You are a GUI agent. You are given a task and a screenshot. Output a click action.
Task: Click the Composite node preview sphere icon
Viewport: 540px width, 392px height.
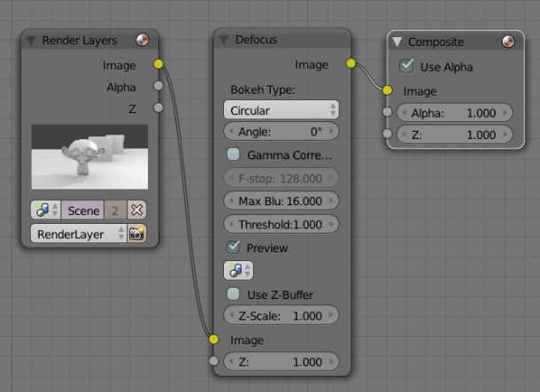[507, 42]
